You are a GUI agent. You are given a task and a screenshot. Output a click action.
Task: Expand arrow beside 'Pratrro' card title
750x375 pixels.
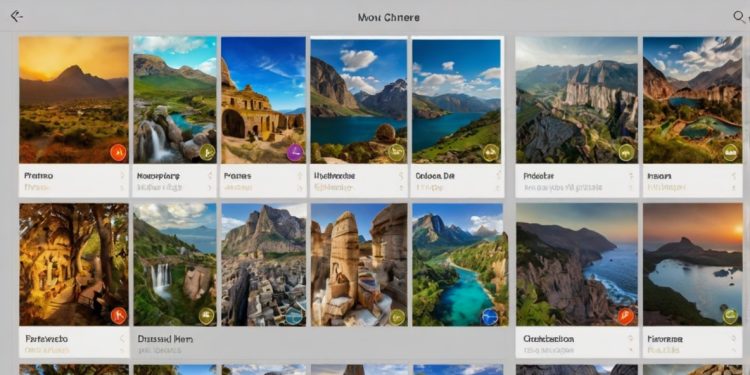coord(122,176)
